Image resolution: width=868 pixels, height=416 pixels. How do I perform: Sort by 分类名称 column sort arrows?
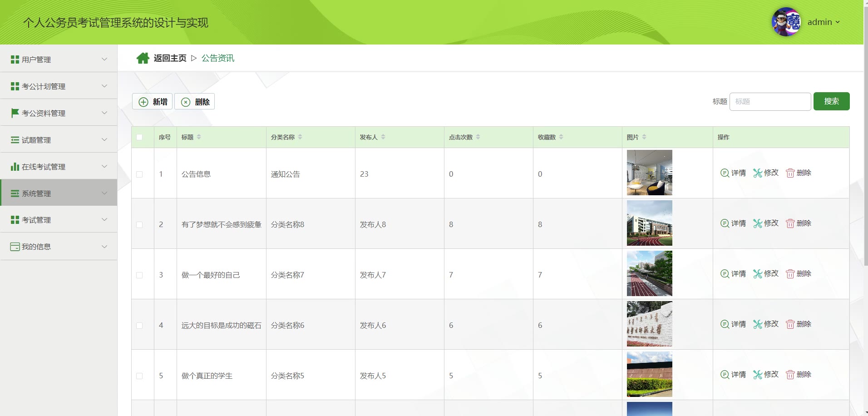coord(300,137)
